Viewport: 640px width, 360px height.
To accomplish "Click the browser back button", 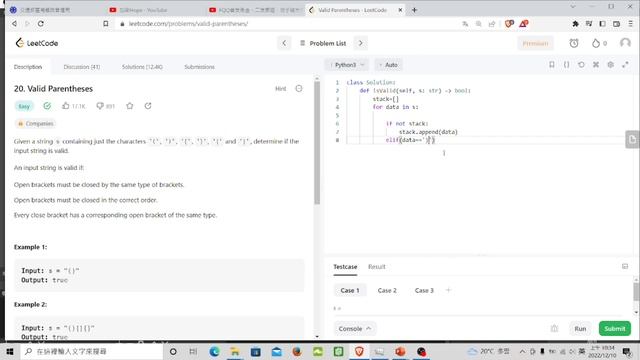I will pos(14,24).
